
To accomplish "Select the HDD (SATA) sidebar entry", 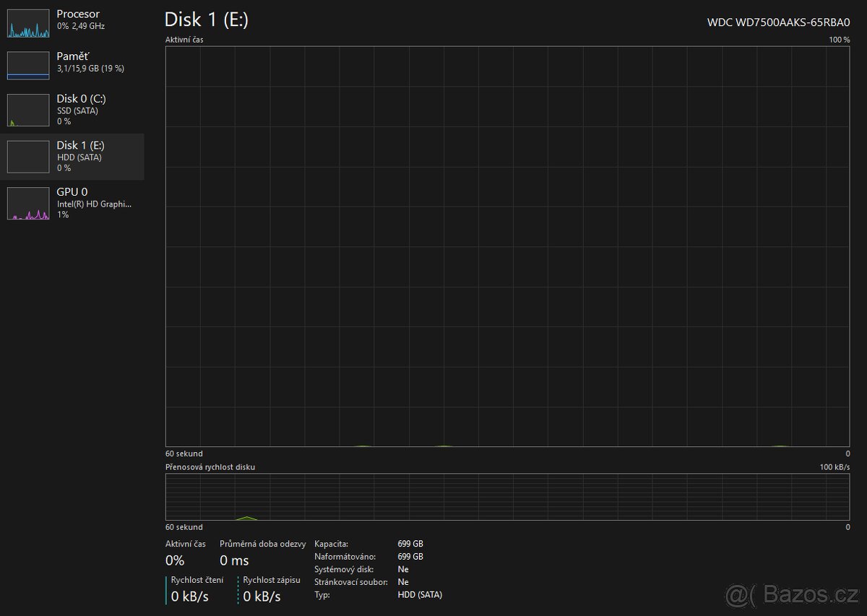I will point(79,157).
